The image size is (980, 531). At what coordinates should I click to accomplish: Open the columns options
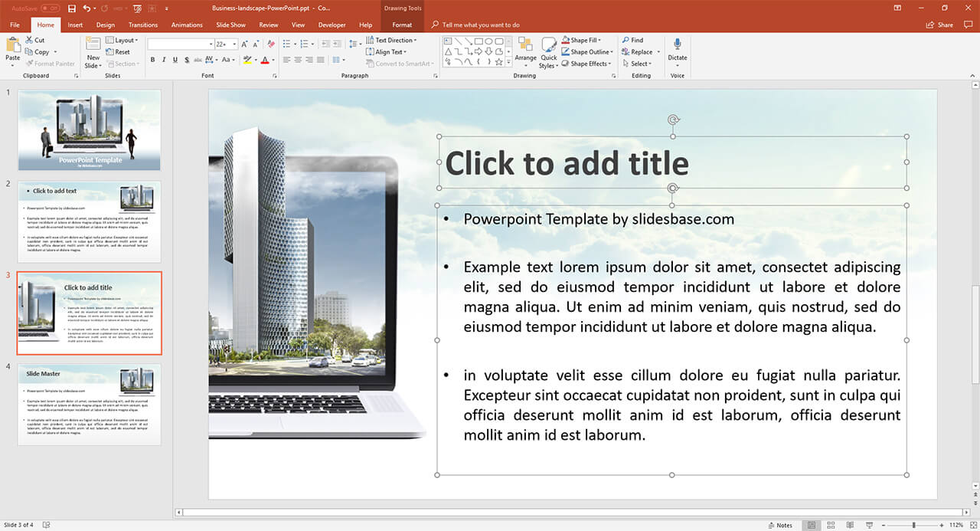338,60
